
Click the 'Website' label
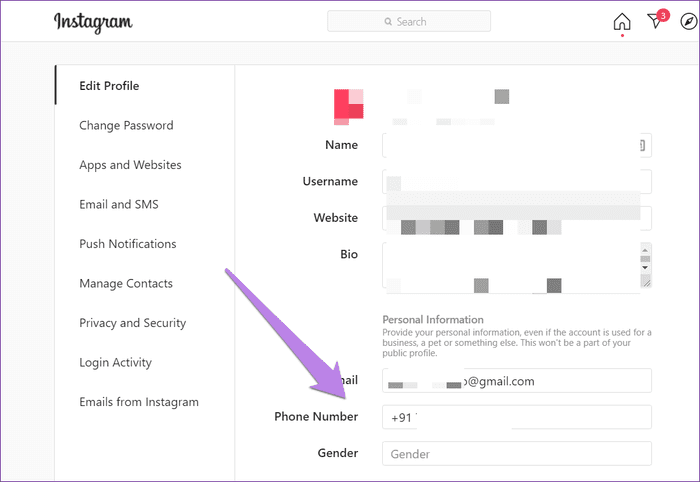[x=336, y=218]
